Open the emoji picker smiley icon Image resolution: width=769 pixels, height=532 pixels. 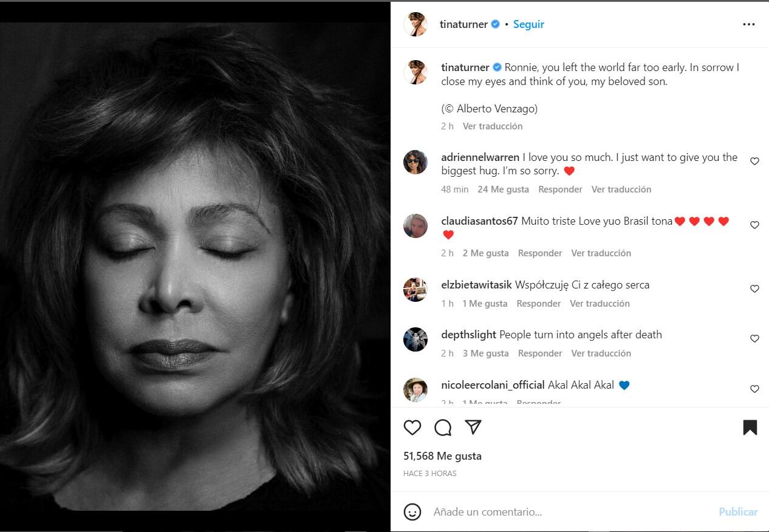[x=412, y=512]
